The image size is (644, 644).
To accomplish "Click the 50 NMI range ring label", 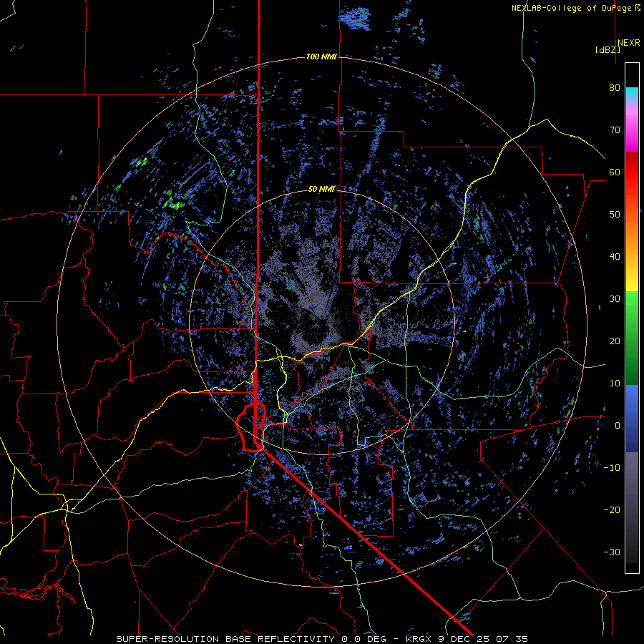I will click(x=321, y=189).
